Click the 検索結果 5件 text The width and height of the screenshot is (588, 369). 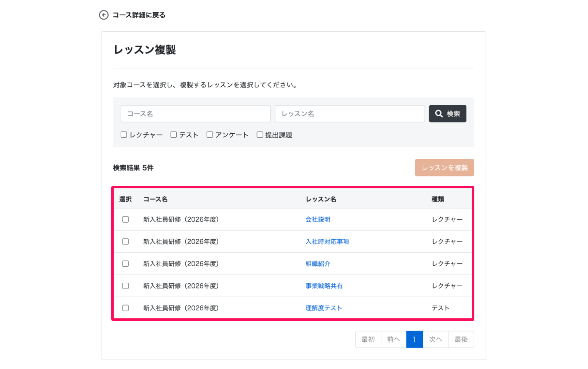[x=133, y=168]
